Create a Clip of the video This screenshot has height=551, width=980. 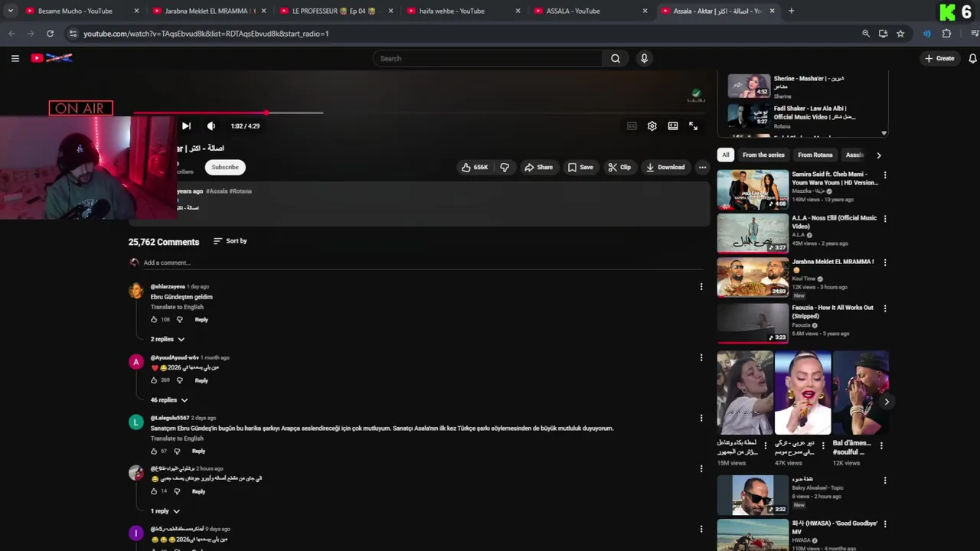click(x=619, y=167)
